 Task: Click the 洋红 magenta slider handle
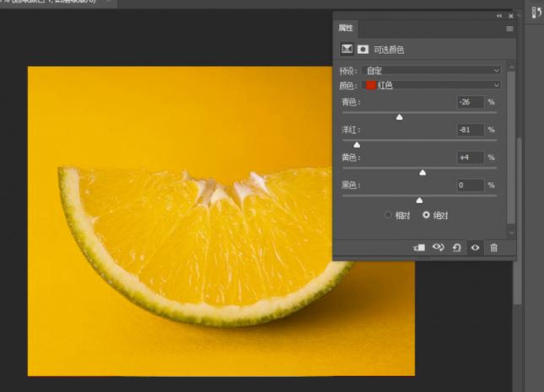[357, 145]
